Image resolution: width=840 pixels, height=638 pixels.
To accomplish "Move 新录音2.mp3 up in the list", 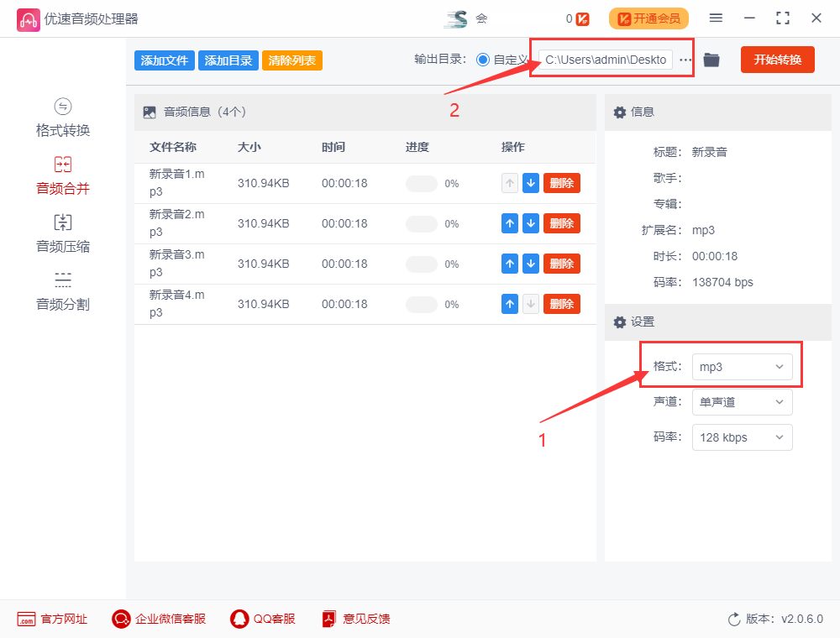I will [510, 222].
